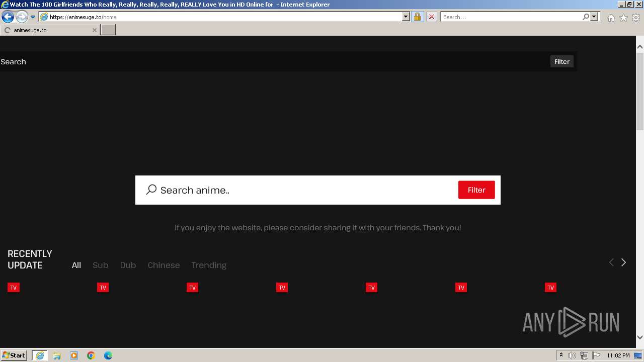Click the magnifier search icon in toolbar
This screenshot has height=362, width=644.
click(x=586, y=17)
